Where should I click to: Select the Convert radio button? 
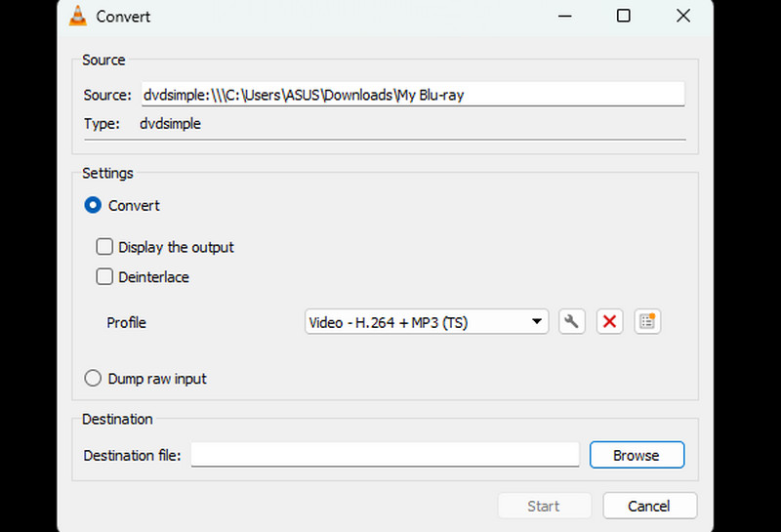point(94,205)
